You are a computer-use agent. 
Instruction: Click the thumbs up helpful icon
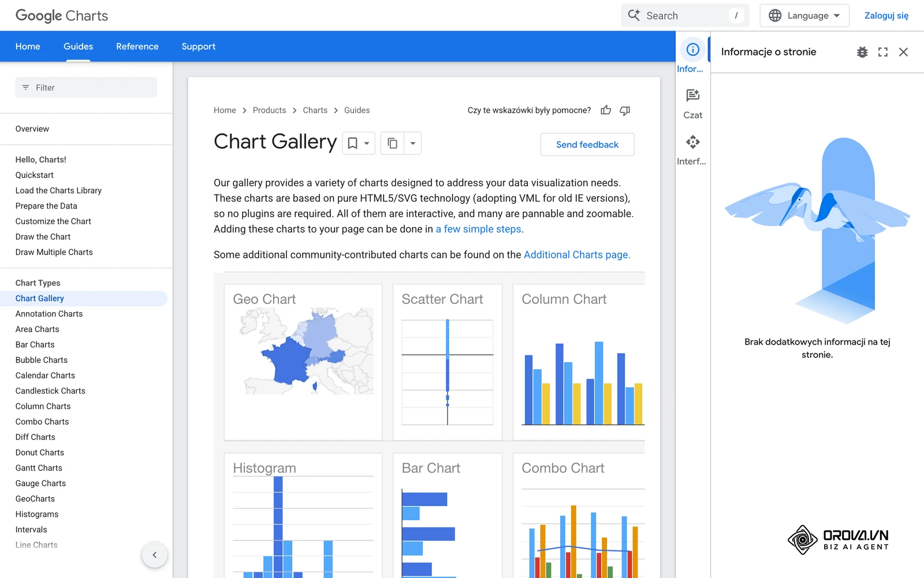tap(606, 110)
